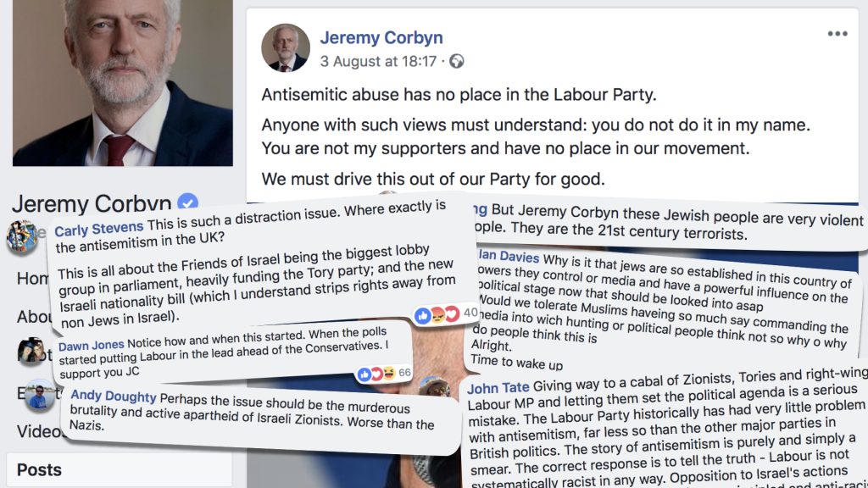Open John Tate's commenter profile link

pyautogui.click(x=498, y=388)
